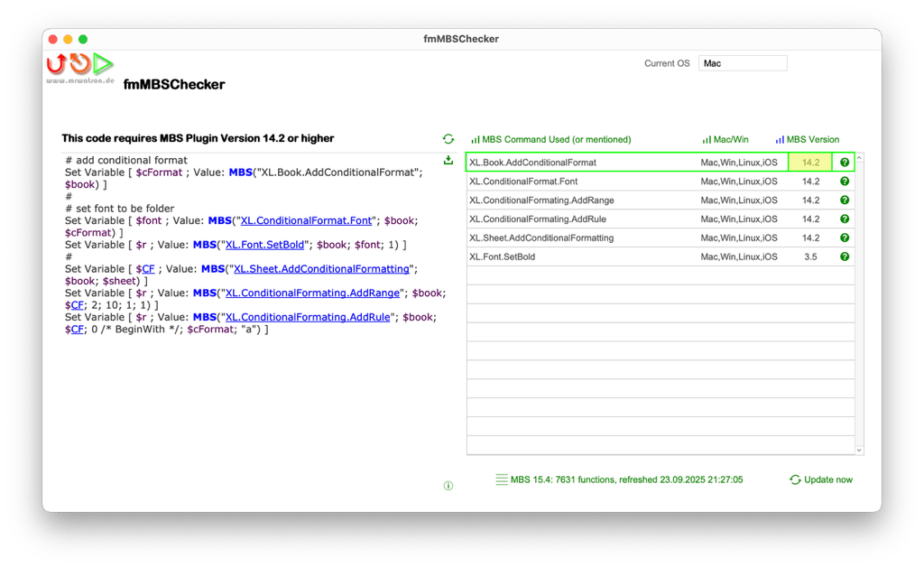
Task: Open help for XL.Book.AddConditionalFormat row
Action: click(x=844, y=162)
